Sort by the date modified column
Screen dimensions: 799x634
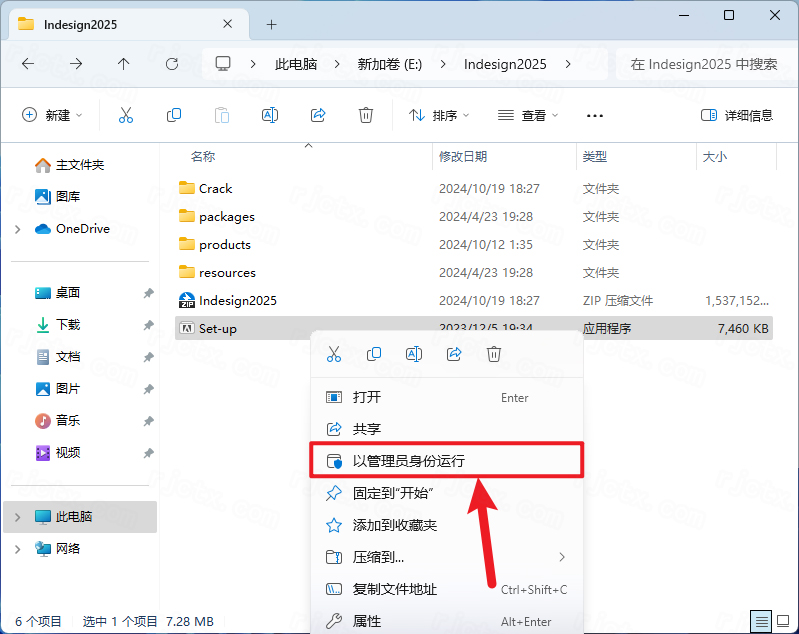(463, 157)
